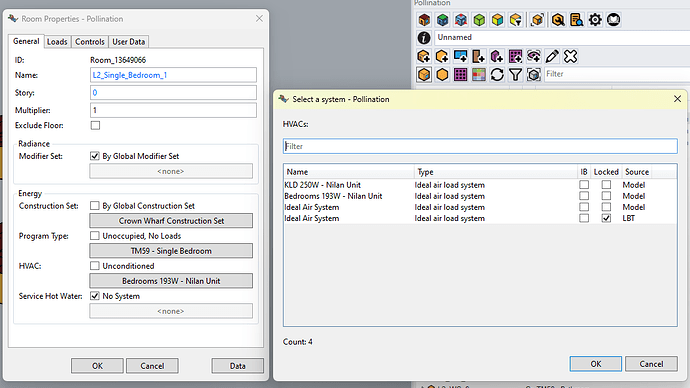Toggle the Exclude Floor checkbox
690x388 pixels.
[x=95, y=125]
